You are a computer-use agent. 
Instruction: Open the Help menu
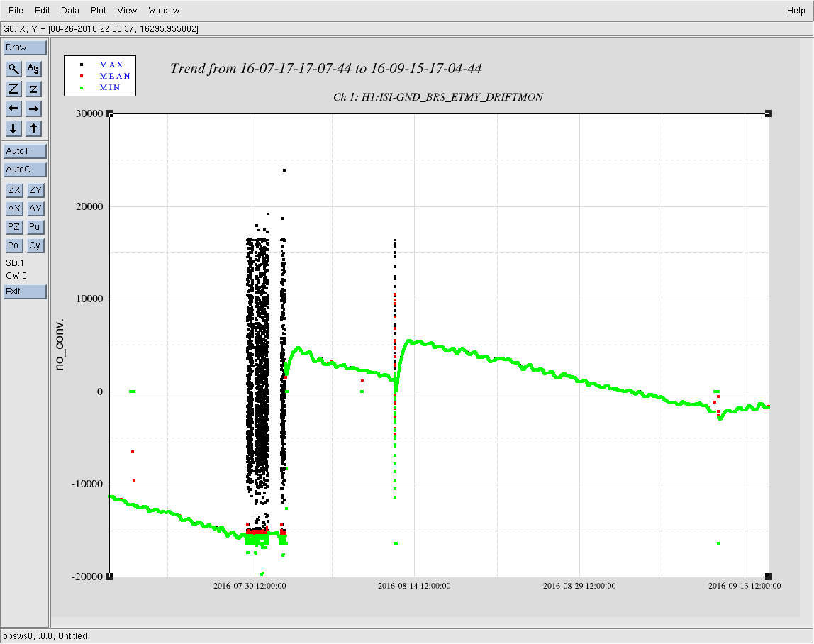pyautogui.click(x=796, y=11)
